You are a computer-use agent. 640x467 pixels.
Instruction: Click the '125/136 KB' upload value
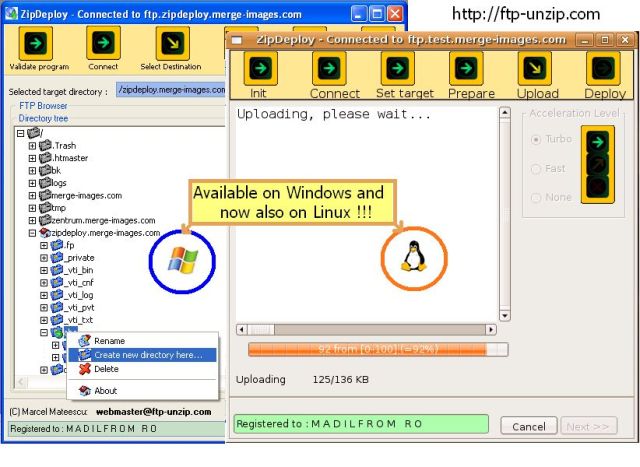(x=340, y=380)
